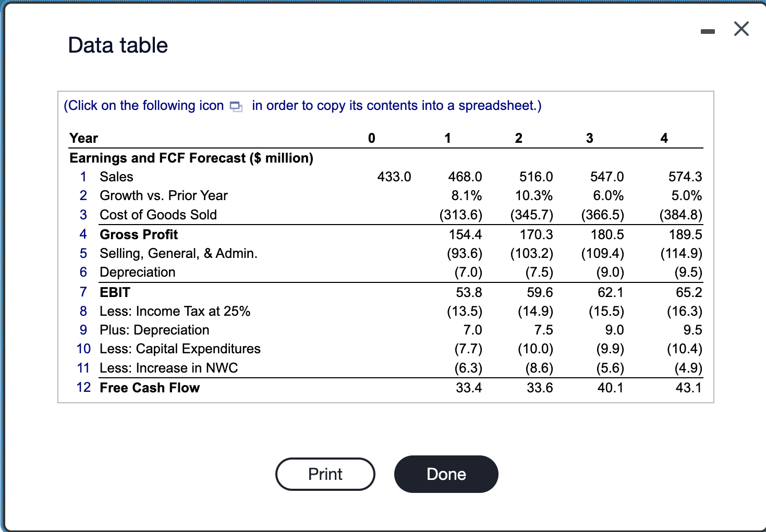Click the Gross Profit row label
The image size is (766, 532).
[139, 234]
